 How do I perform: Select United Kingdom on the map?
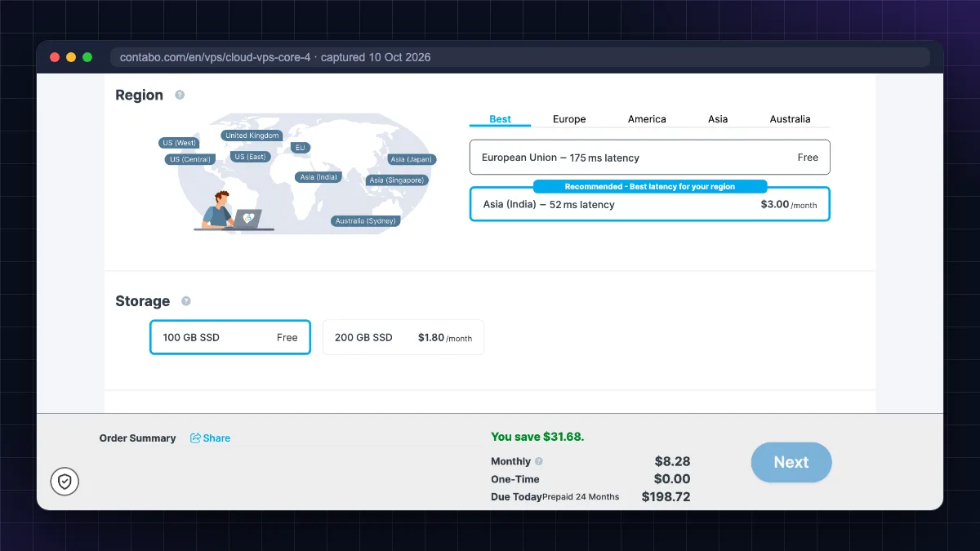(x=252, y=136)
